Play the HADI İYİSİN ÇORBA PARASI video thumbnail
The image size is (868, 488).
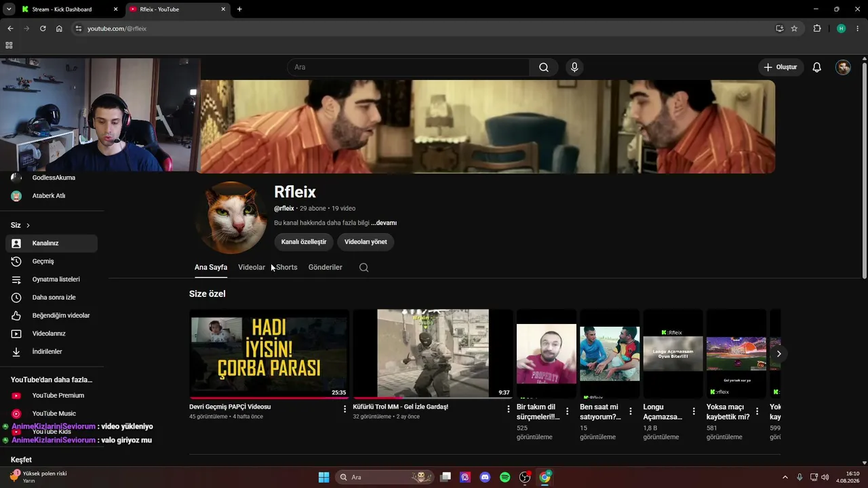pyautogui.click(x=269, y=354)
